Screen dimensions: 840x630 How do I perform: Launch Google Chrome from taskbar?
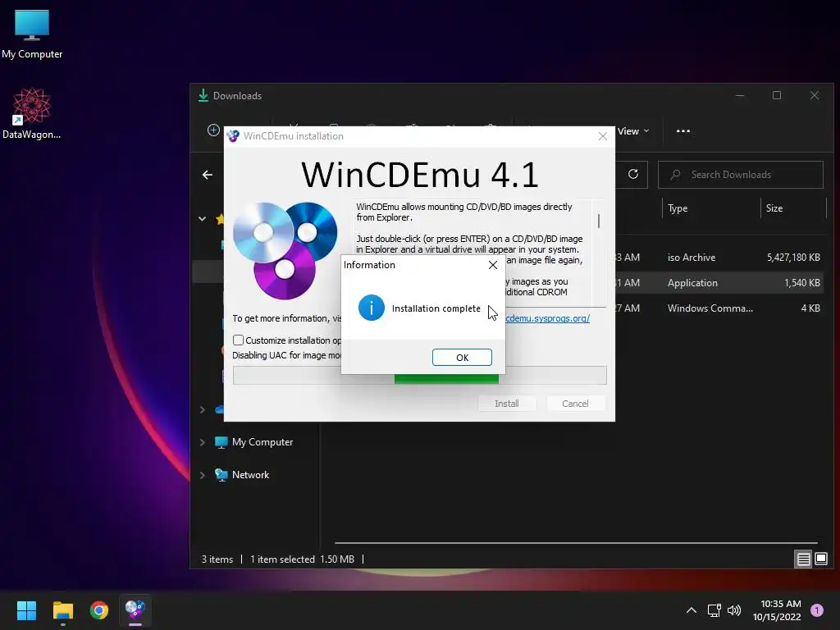point(99,610)
